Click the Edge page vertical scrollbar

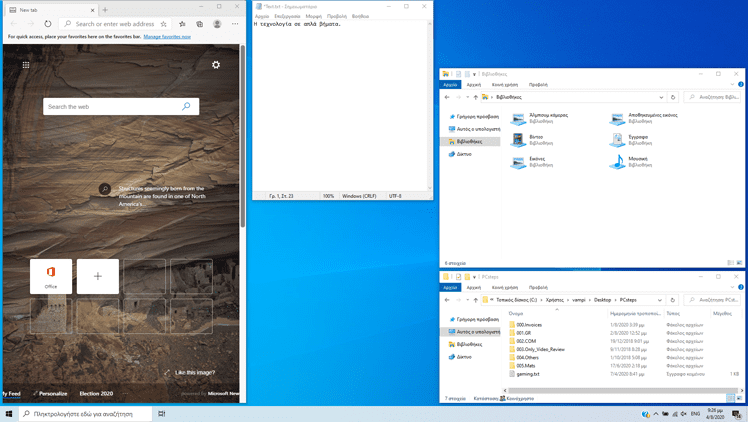[243, 136]
